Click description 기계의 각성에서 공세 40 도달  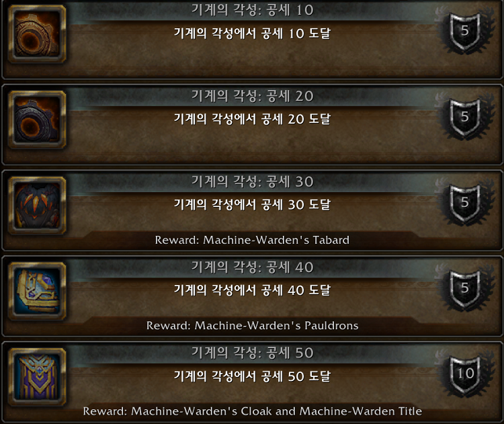[252, 290]
